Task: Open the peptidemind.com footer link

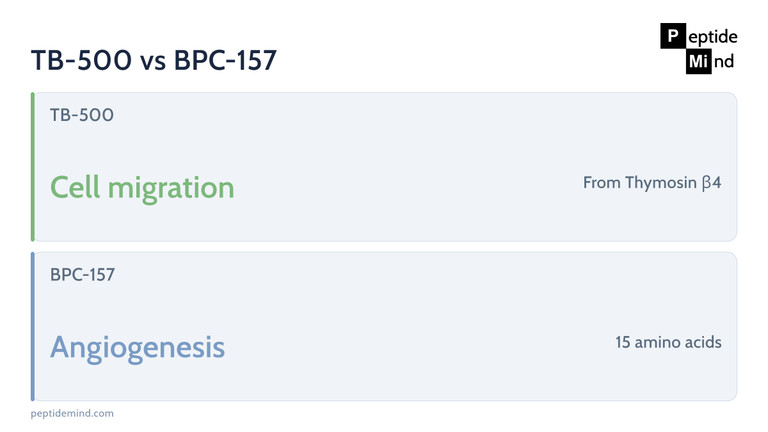Action: pyautogui.click(x=72, y=413)
